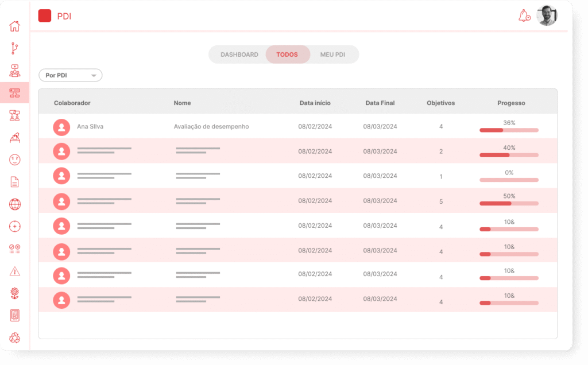The image size is (588, 365).
Task: Click Avaliação de desempenho PDI name
Action: pyautogui.click(x=211, y=126)
